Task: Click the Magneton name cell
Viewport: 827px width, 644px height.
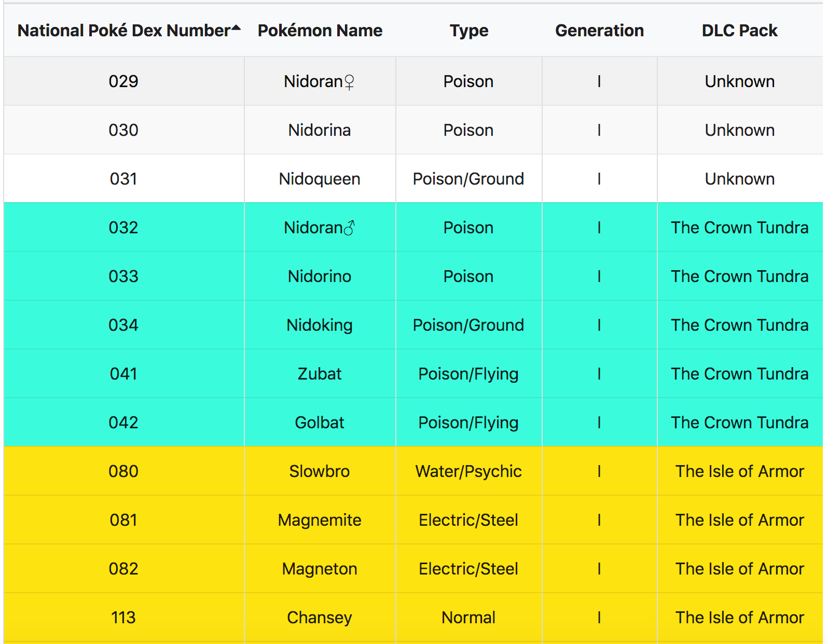Action: [x=320, y=569]
